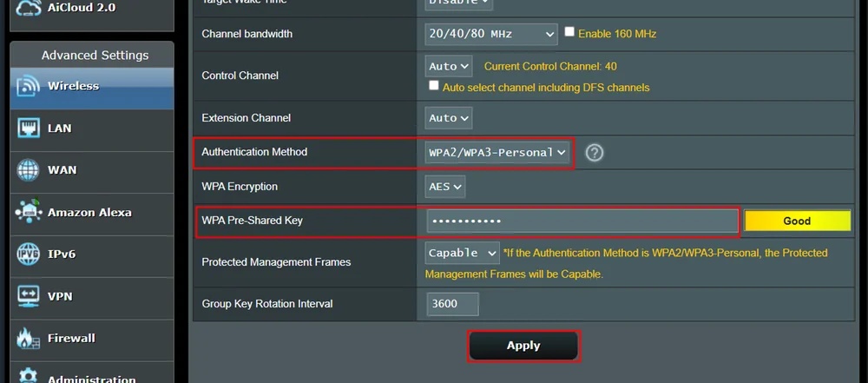Open the Administration gear icon

[x=29, y=376]
